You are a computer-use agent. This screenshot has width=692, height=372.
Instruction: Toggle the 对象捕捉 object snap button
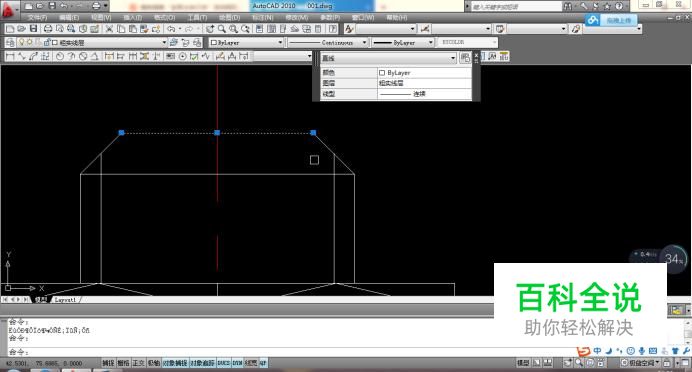175,363
